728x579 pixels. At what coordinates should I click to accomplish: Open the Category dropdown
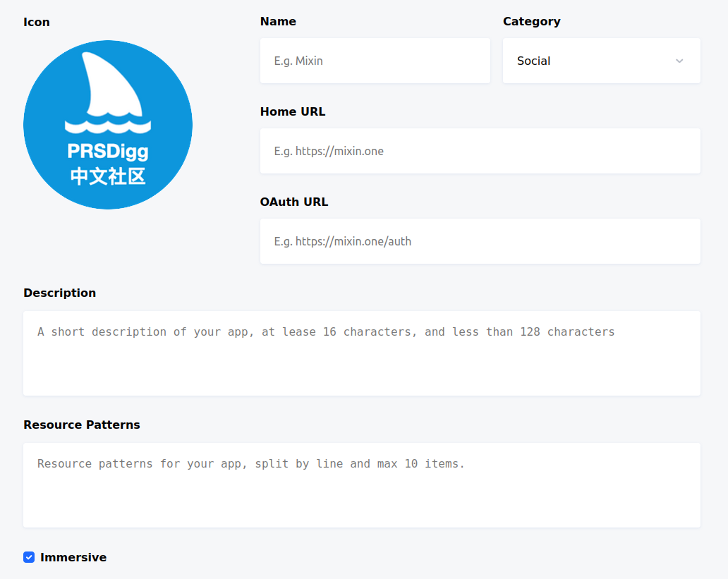pos(601,61)
